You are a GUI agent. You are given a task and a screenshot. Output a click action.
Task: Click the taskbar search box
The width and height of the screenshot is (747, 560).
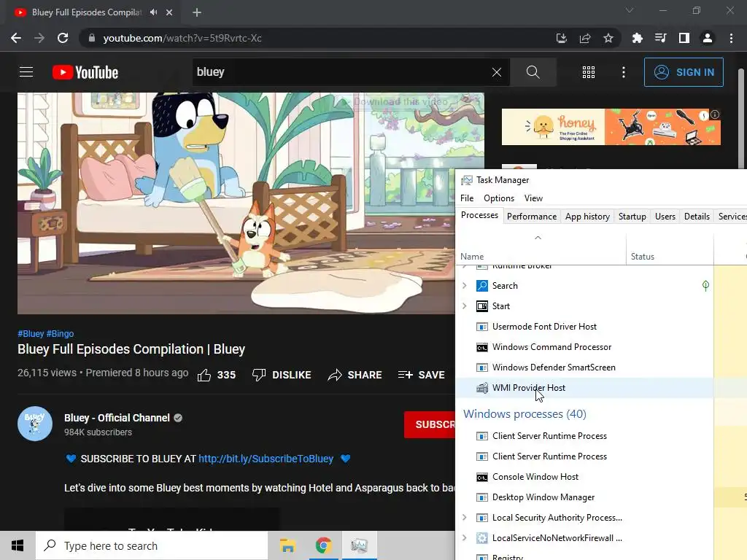point(152,545)
